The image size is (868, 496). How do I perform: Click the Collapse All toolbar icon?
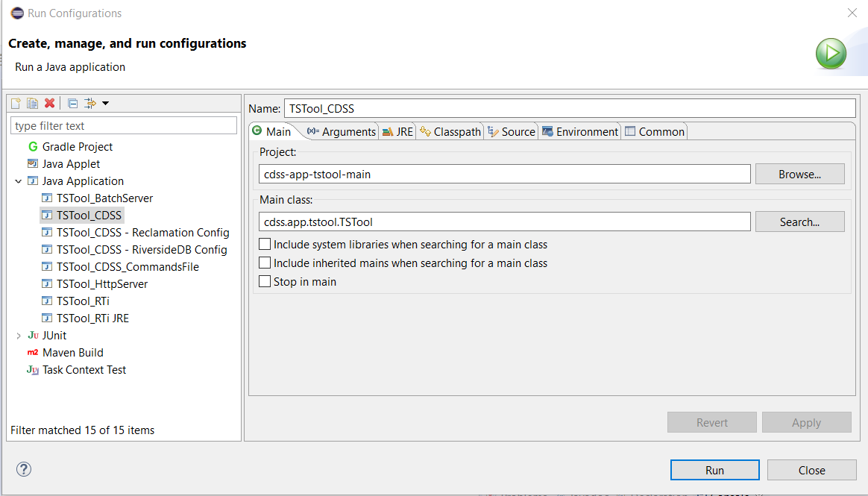point(72,103)
